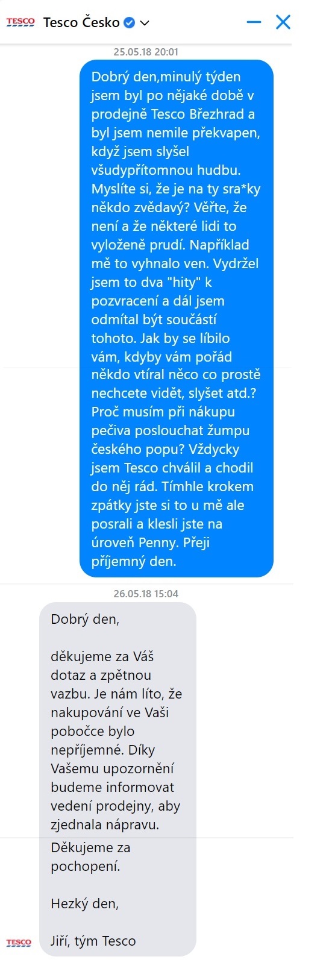
Task: Minimize the Tesco Česko chat window
Action: (x=254, y=22)
